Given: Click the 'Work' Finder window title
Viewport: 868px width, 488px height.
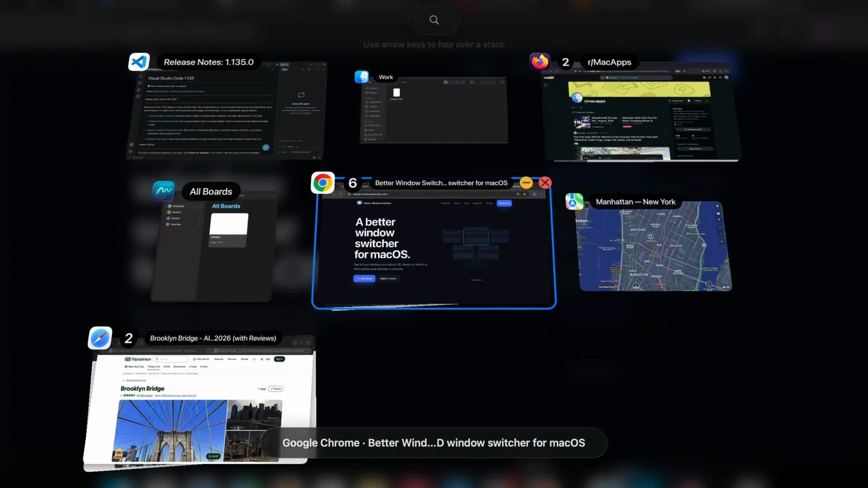Looking at the screenshot, I should click(x=386, y=77).
